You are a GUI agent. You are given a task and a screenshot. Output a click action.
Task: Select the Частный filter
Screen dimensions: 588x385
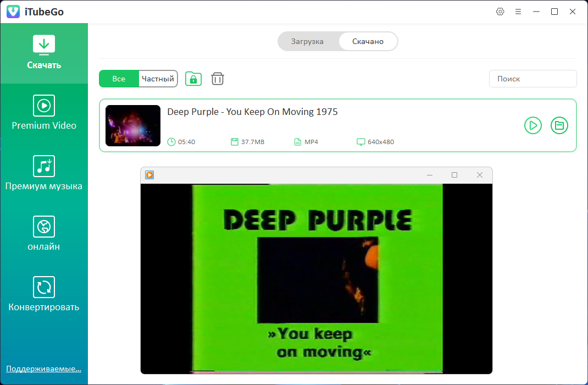(x=158, y=79)
